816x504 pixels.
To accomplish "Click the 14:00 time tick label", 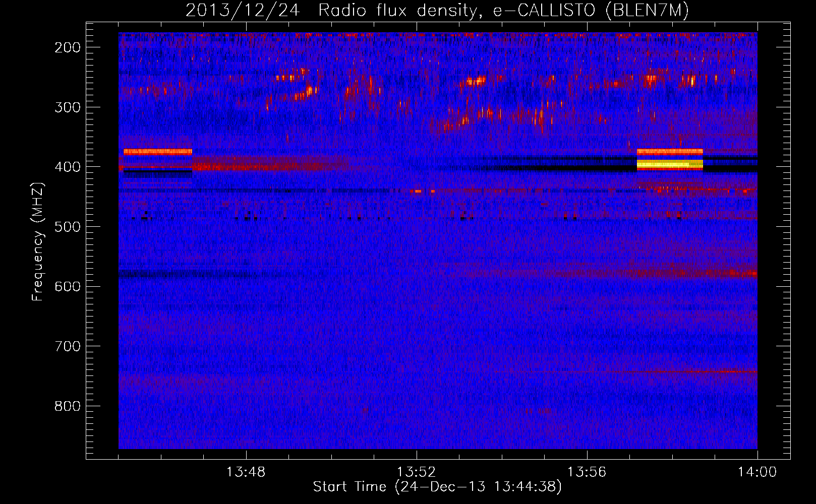I will click(757, 472).
